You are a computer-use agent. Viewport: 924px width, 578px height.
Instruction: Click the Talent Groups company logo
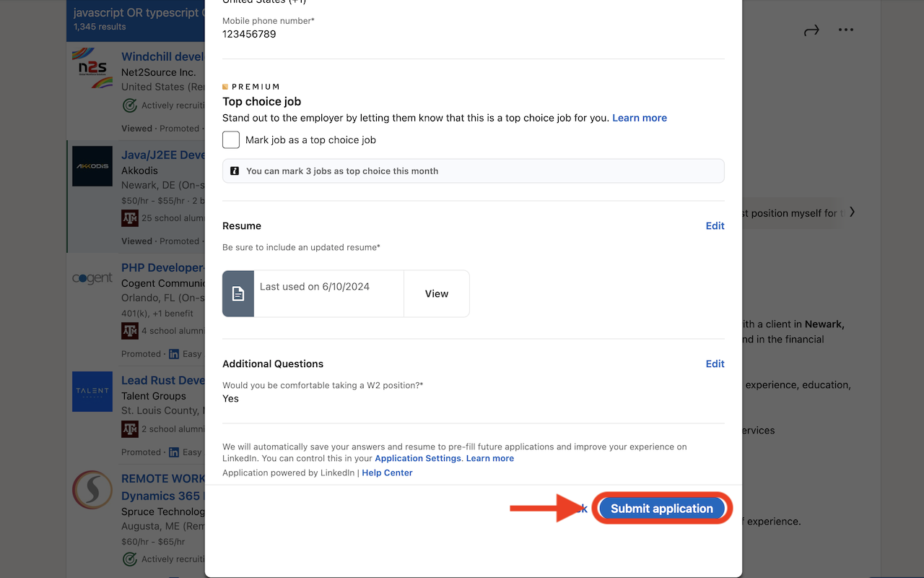(x=92, y=391)
